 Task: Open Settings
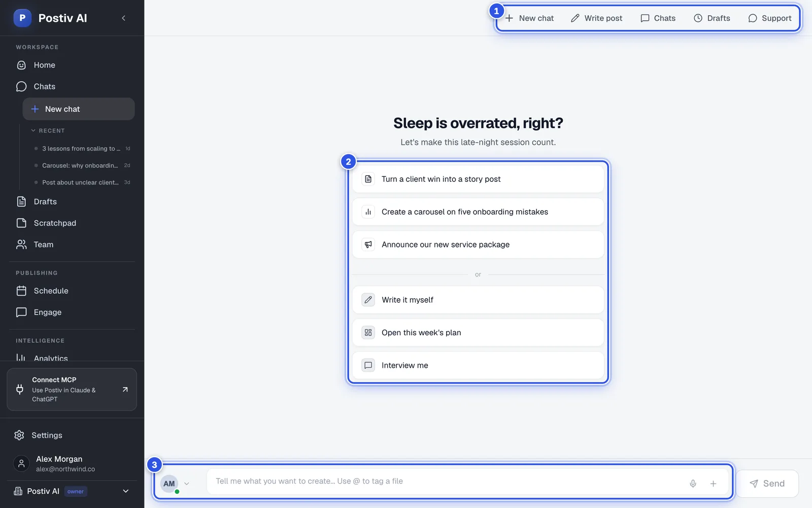click(72, 435)
